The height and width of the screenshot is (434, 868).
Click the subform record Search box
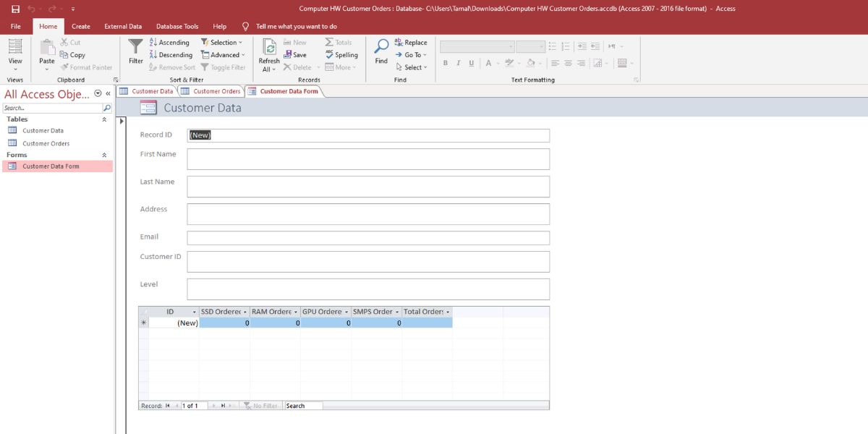303,406
